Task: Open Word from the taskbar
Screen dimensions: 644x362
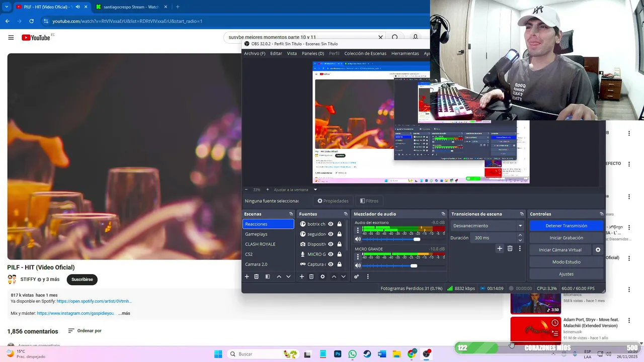Action: point(382,354)
